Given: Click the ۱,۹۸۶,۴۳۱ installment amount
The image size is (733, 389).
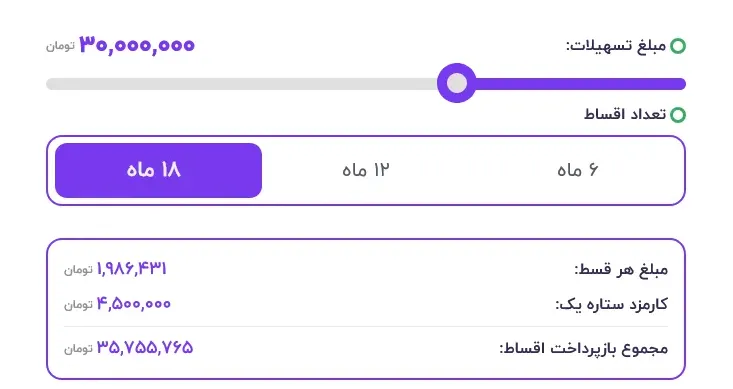Looking at the screenshot, I should 132,269.
